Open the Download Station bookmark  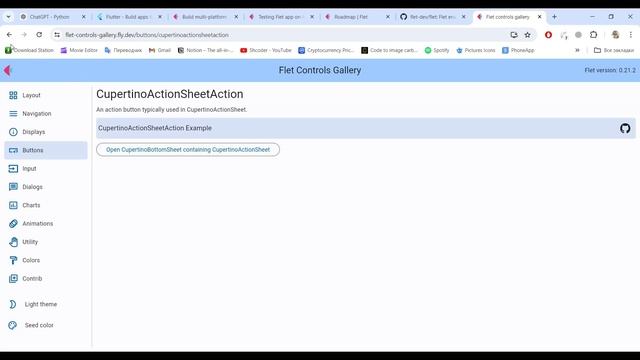pos(29,50)
